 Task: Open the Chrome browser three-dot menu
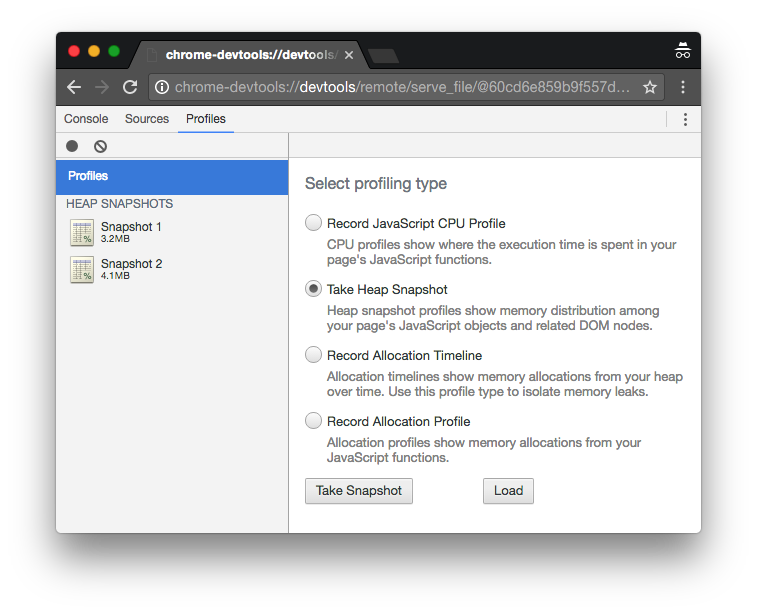click(683, 87)
